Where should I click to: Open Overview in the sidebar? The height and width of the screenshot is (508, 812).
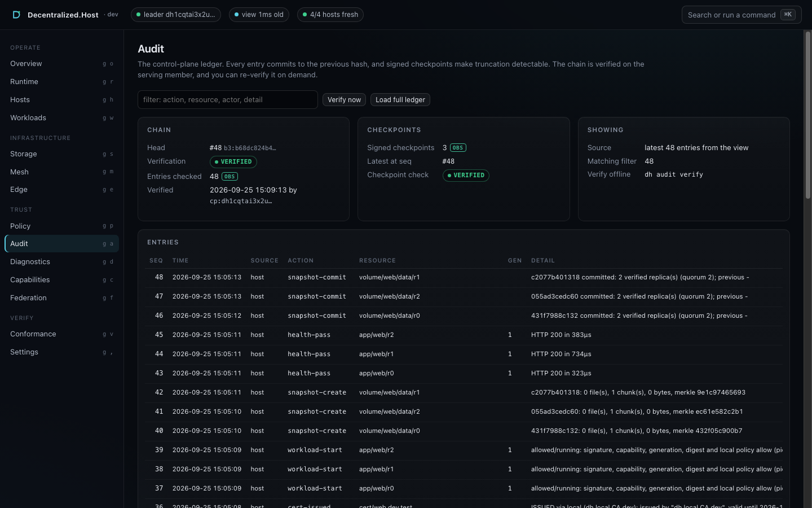62,64
